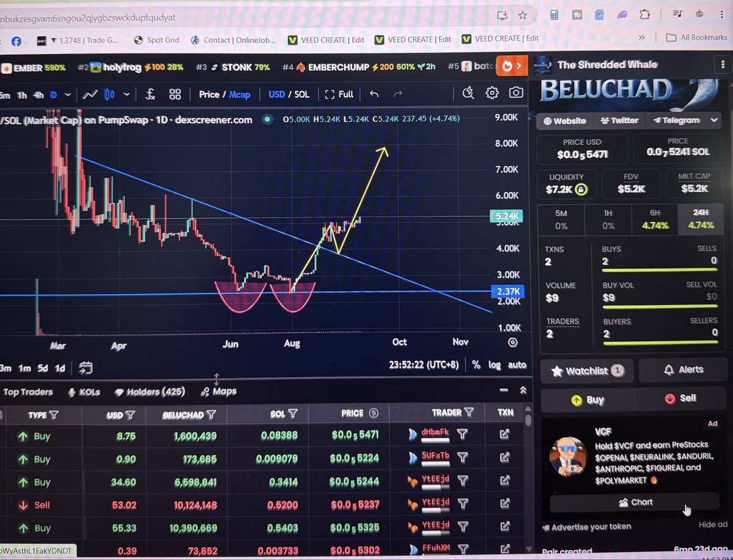Image resolution: width=733 pixels, height=560 pixels.
Task: Reset chart scale with target icon
Action: [x=513, y=342]
